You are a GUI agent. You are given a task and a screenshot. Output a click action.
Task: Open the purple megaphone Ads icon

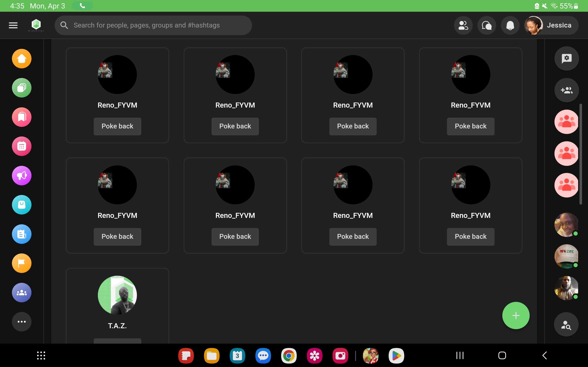tap(22, 175)
